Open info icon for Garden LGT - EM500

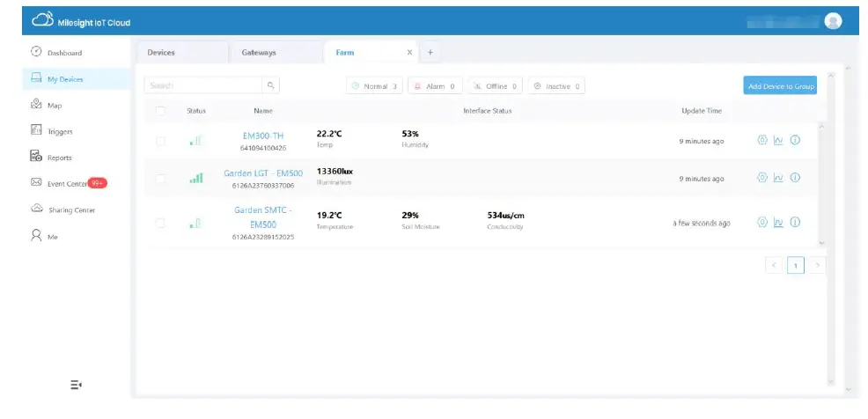coord(795,178)
